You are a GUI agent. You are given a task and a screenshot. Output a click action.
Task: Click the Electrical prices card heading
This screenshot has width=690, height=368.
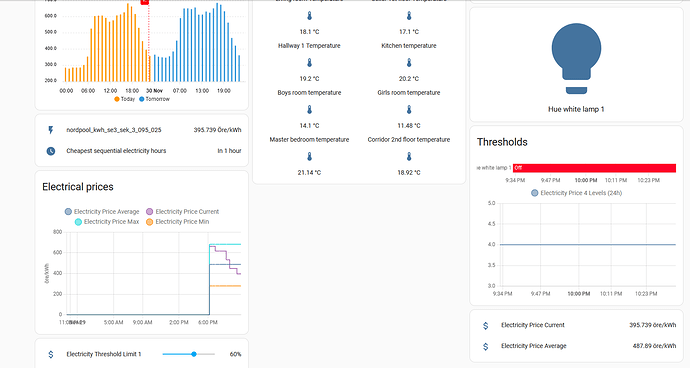click(78, 187)
